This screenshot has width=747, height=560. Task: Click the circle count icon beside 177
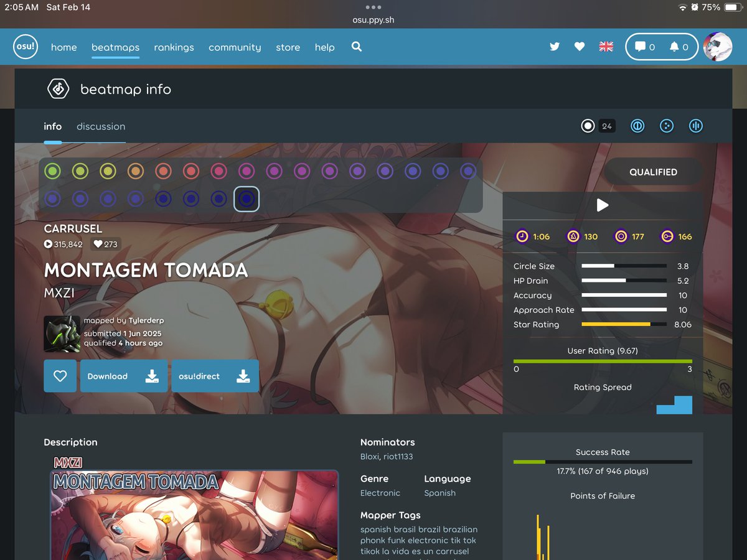tap(621, 236)
